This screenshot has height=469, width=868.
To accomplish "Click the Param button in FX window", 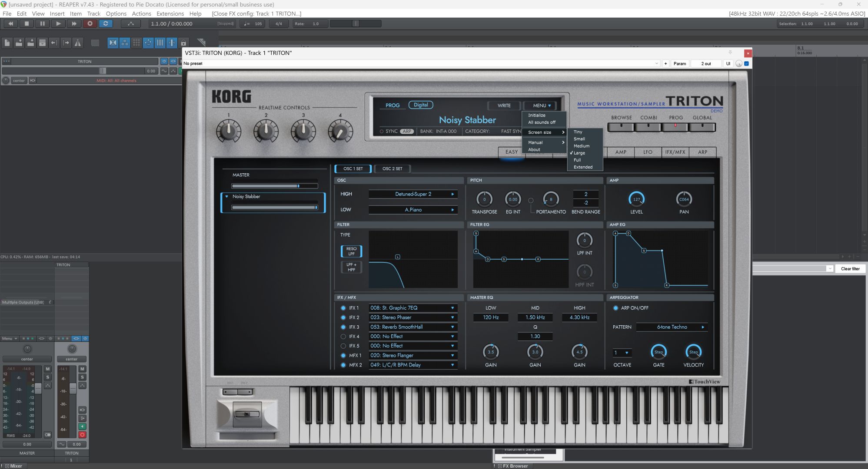I will pos(680,63).
